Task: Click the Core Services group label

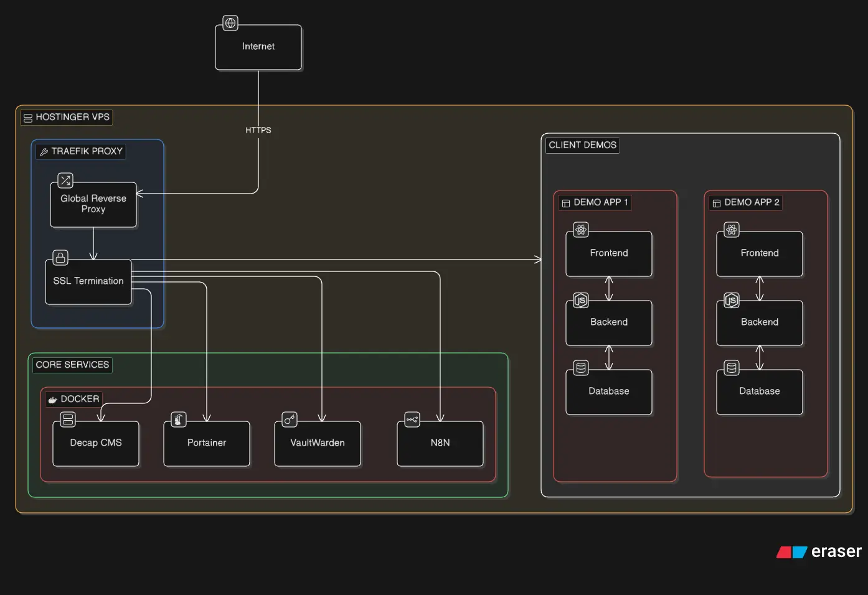Action: point(72,365)
